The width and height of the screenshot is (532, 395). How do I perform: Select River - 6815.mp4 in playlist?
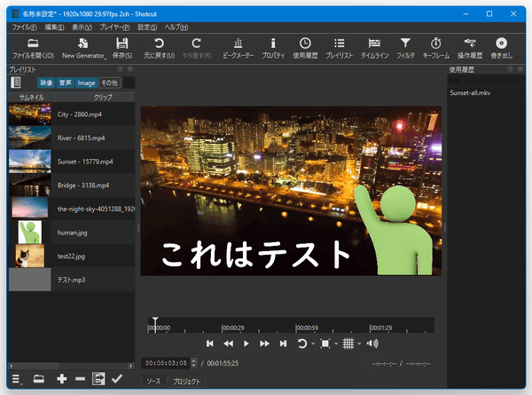[x=71, y=138]
